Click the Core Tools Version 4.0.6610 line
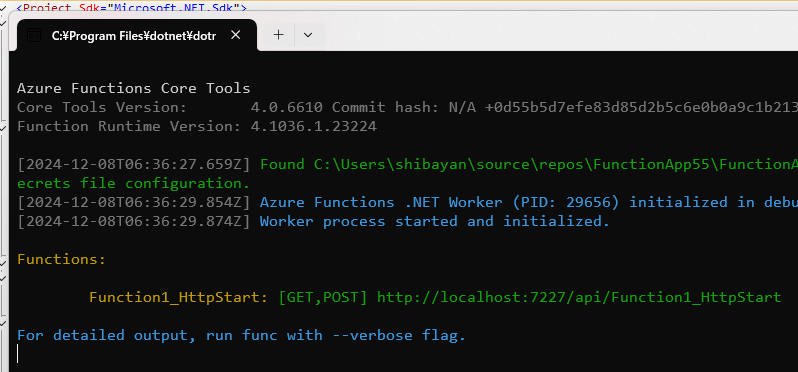Screen dimensions: 798x372 point(407,107)
